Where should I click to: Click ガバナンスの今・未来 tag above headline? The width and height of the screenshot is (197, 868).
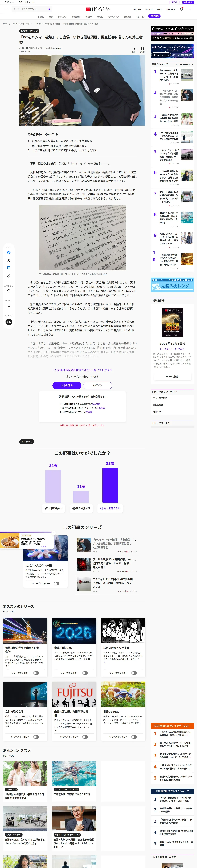coord(29,31)
